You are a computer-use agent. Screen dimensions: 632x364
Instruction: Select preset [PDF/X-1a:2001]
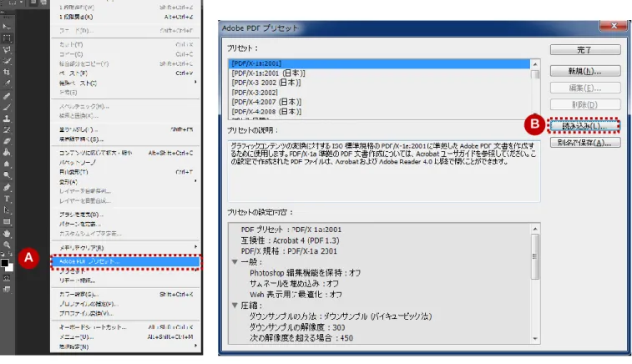click(x=379, y=63)
